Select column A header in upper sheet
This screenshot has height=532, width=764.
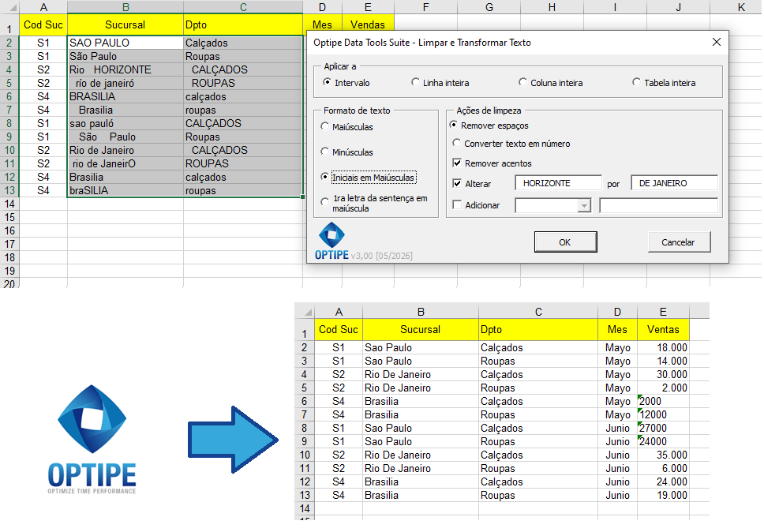pyautogui.click(x=43, y=7)
